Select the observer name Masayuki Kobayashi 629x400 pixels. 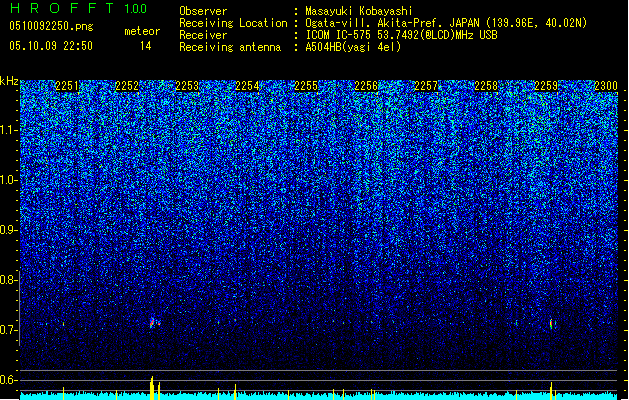tap(359, 11)
